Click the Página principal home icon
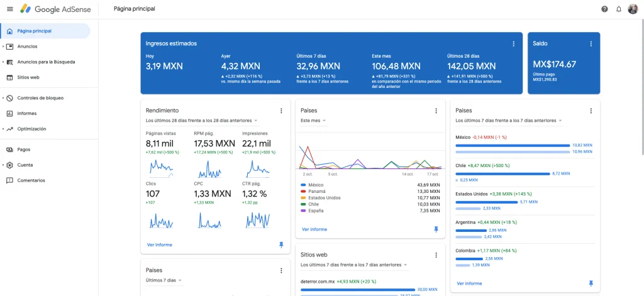The height and width of the screenshot is (296, 644). [10, 31]
